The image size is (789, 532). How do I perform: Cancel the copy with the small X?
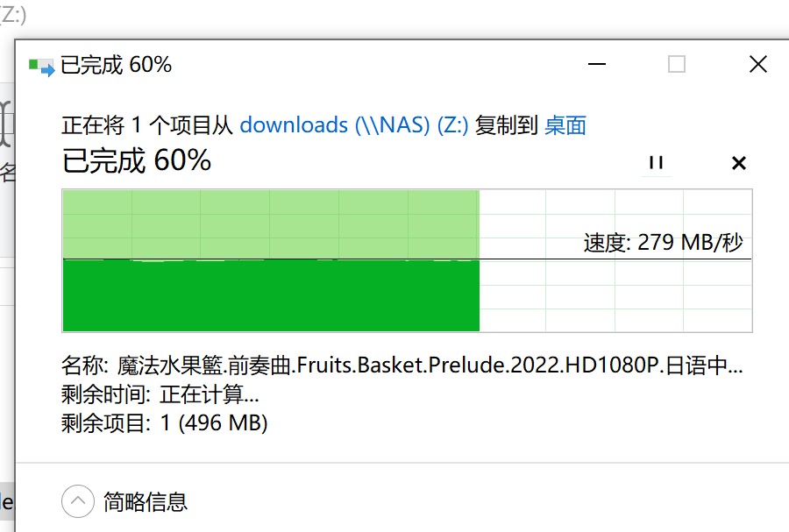pyautogui.click(x=739, y=163)
